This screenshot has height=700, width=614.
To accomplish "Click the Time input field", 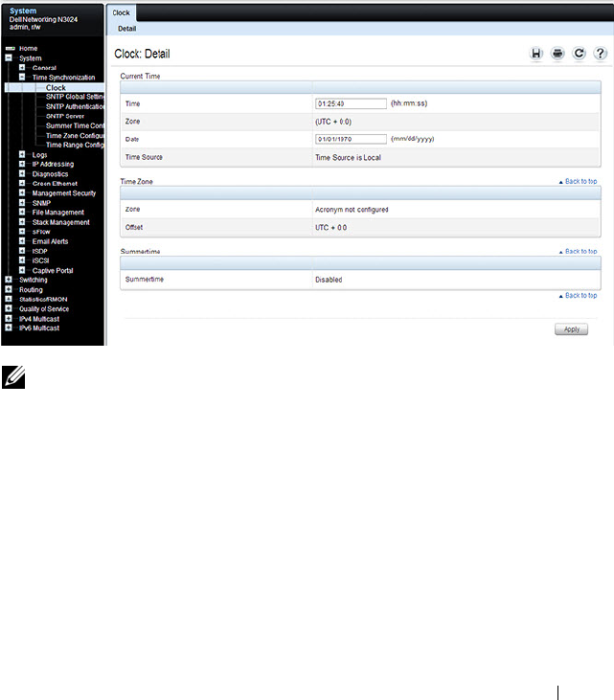I will 351,103.
